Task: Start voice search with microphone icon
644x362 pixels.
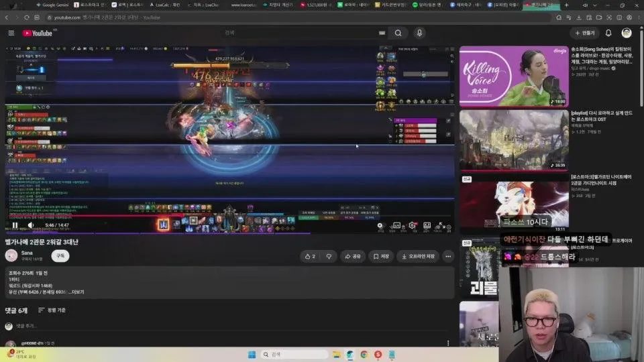Action: pyautogui.click(x=419, y=33)
